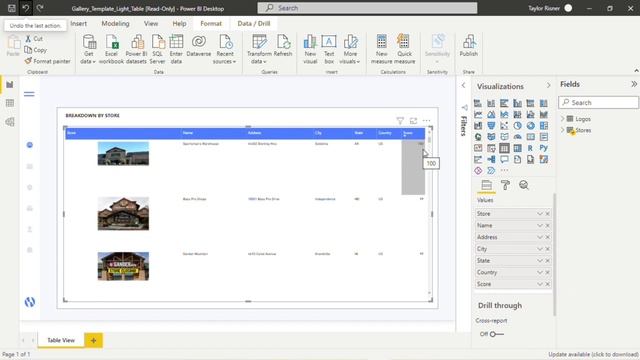Click the title bar Search box
The image size is (640, 360).
367,8
